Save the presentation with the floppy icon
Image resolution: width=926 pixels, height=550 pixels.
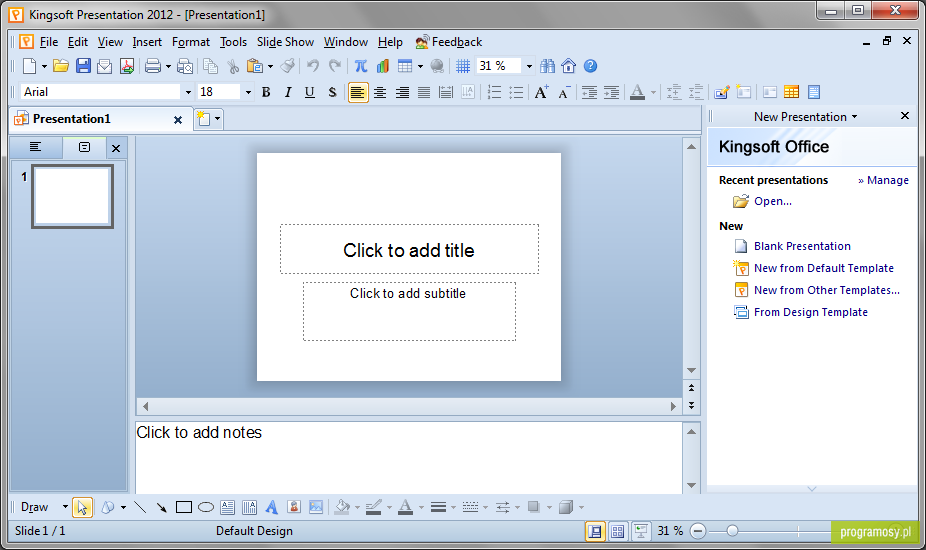(x=83, y=66)
